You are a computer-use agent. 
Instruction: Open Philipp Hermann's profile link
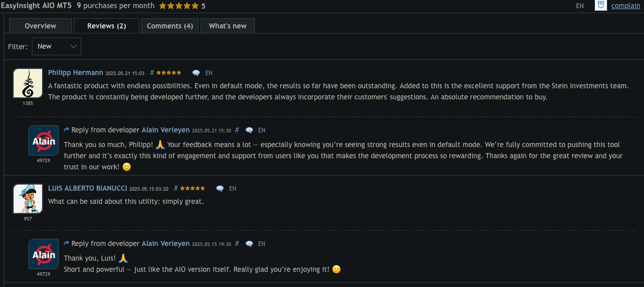75,73
